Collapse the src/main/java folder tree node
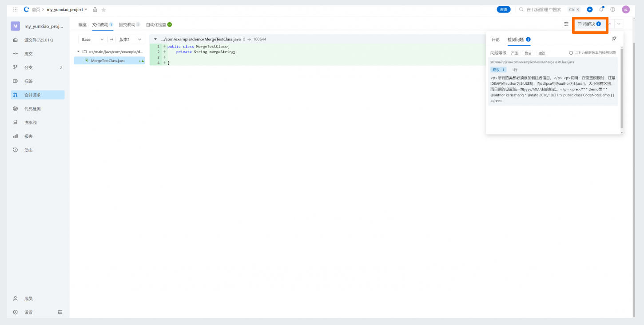Viewport: 644px width, 325px height. click(x=79, y=52)
